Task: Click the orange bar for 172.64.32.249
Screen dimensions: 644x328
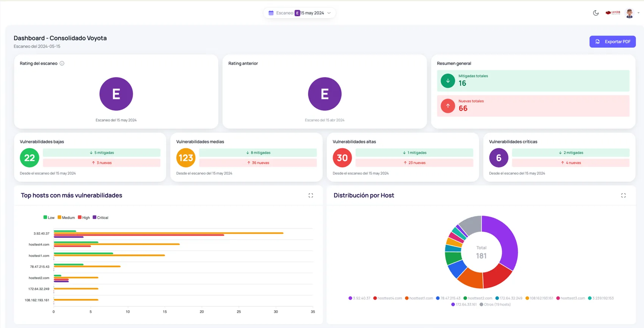Action: point(76,289)
